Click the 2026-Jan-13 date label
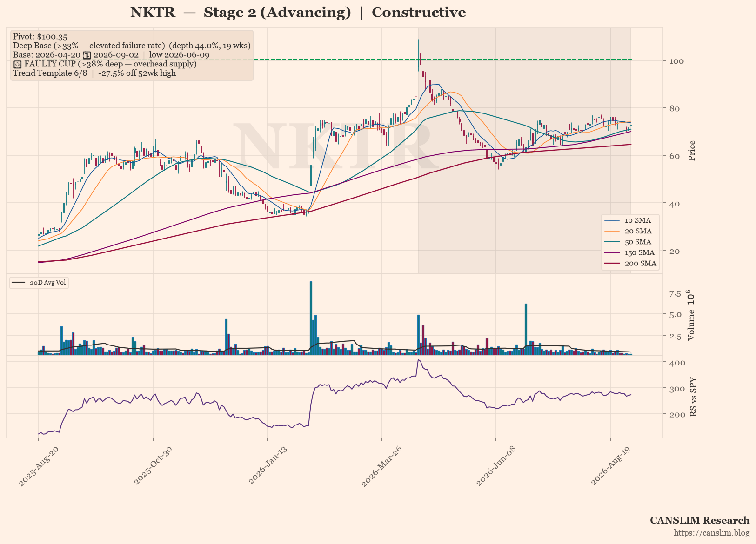756x544 pixels. [x=268, y=466]
